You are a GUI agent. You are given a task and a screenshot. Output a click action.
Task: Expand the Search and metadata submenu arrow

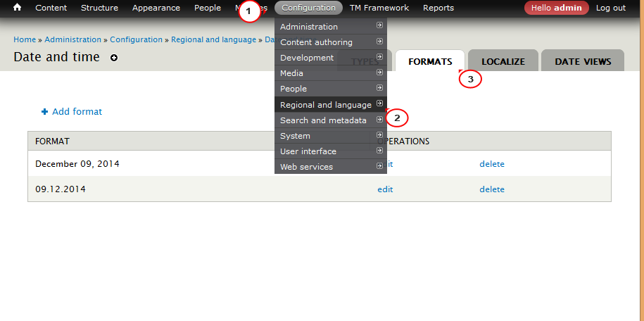point(379,119)
